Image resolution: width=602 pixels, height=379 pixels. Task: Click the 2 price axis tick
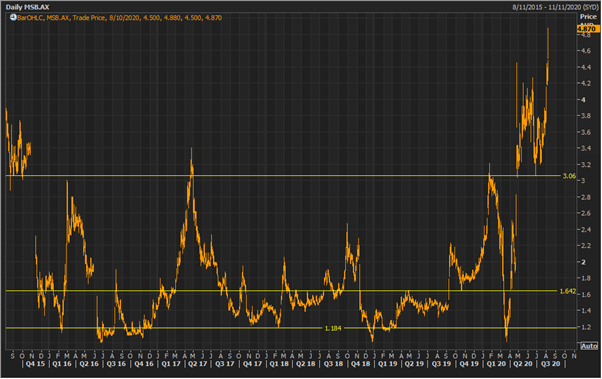pyautogui.click(x=584, y=262)
